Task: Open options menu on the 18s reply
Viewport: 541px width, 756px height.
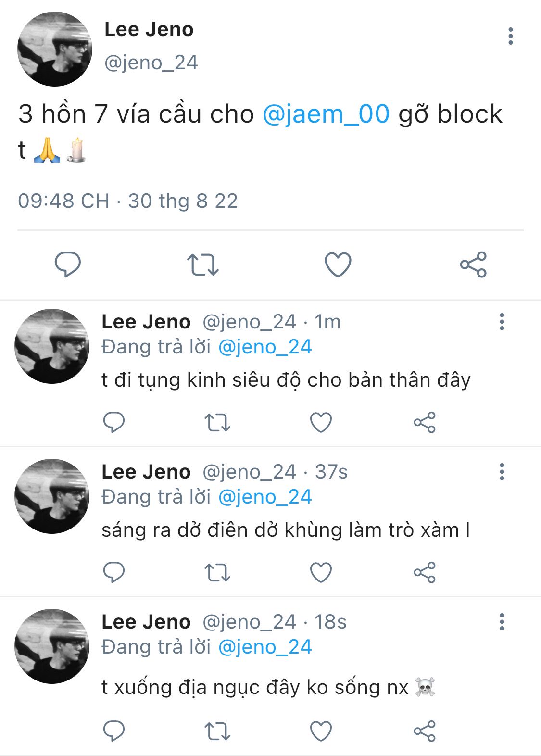Action: click(502, 622)
